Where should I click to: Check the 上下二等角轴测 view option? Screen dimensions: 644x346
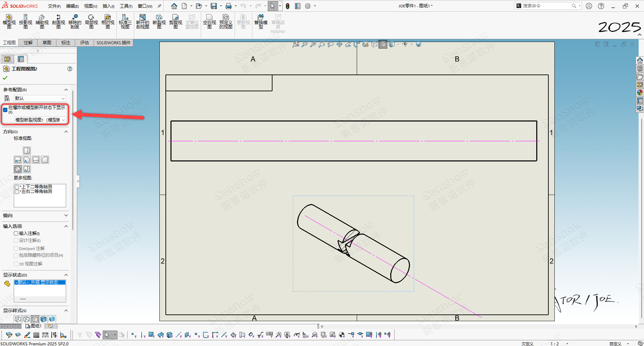coord(17,187)
